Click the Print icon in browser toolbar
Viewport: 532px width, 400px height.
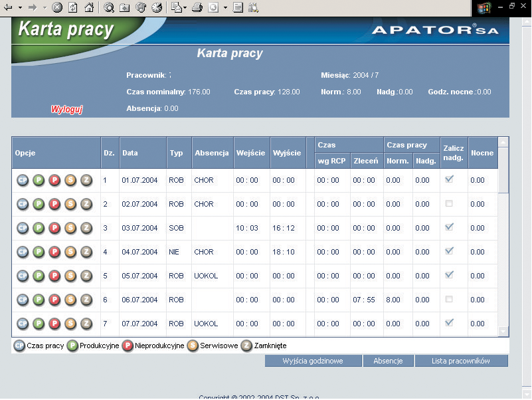tap(197, 8)
